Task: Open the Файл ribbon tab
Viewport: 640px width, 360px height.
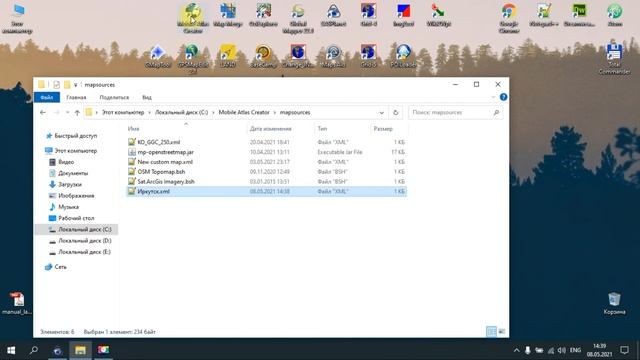Action: 47,97
